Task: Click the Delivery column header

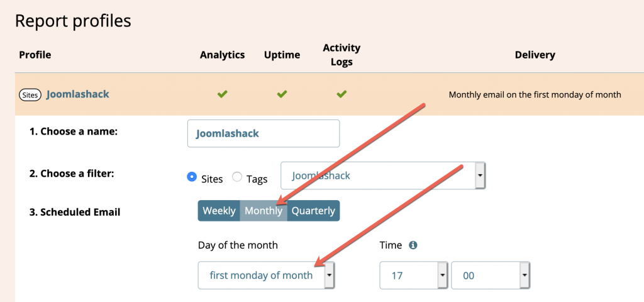Action: tap(535, 55)
